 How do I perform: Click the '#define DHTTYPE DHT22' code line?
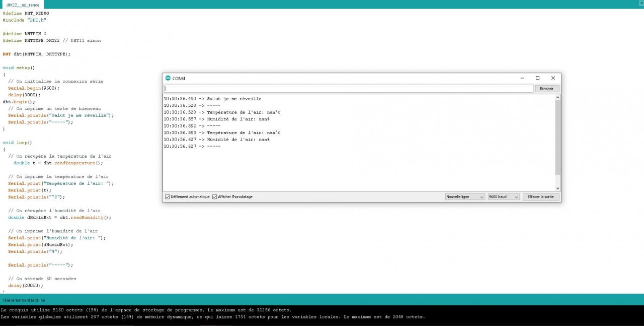(x=51, y=40)
